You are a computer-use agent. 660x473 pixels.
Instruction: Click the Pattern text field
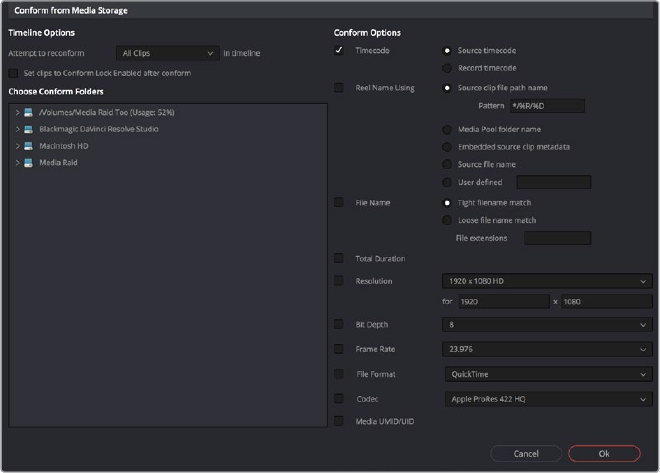coord(546,106)
